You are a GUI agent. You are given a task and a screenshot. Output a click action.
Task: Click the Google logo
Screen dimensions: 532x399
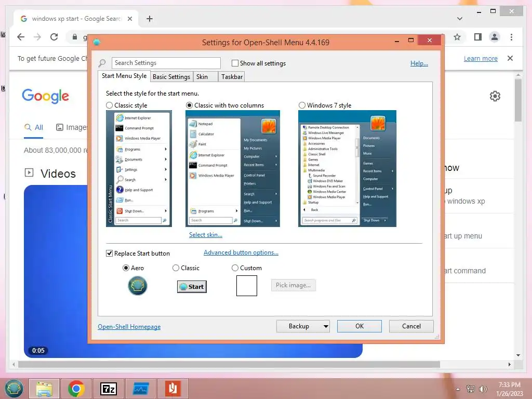tap(46, 96)
